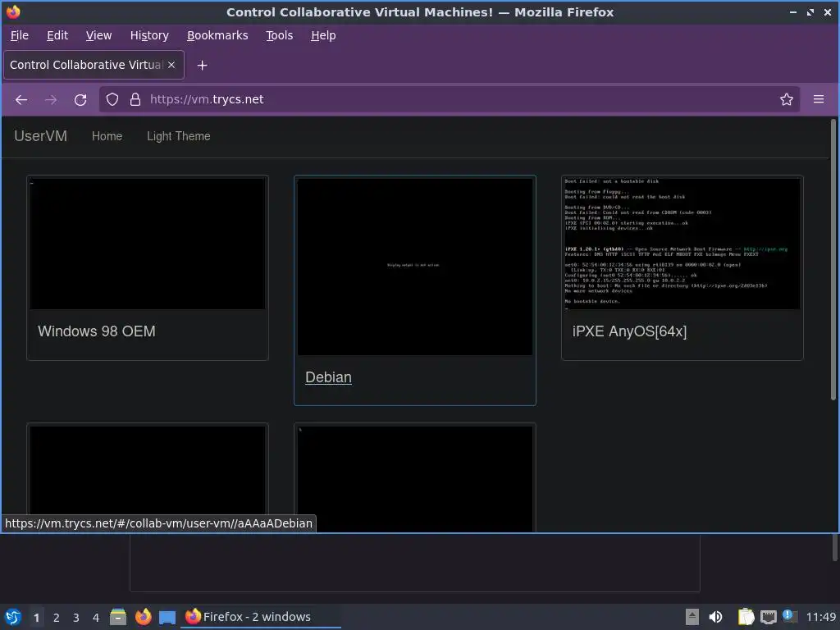Click the page vertical scrollbar
Viewport: 840px width, 630px height.
click(x=833, y=260)
